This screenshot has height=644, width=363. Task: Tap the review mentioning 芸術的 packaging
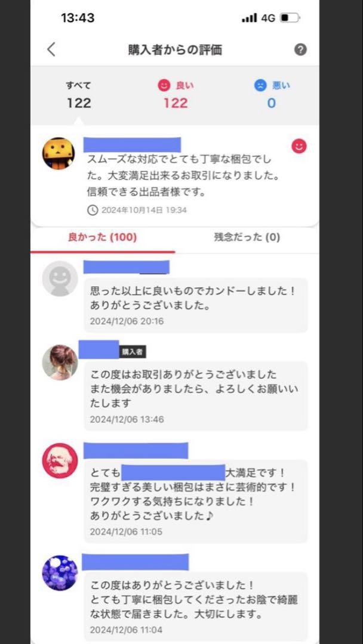pos(196,501)
